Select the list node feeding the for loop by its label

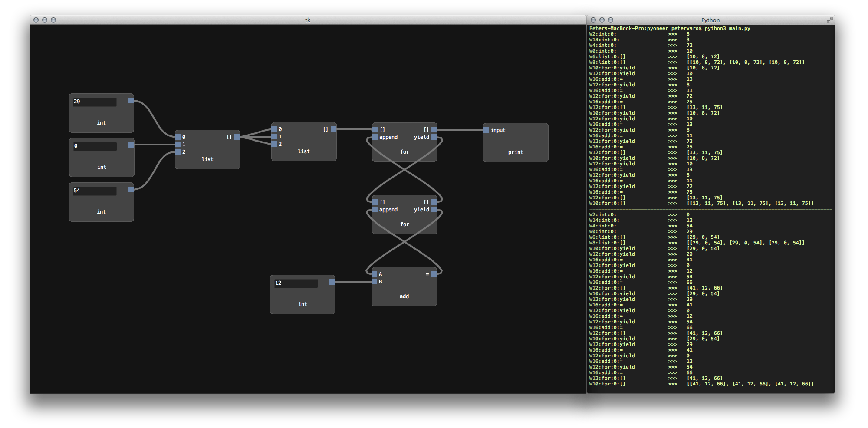coord(304,151)
